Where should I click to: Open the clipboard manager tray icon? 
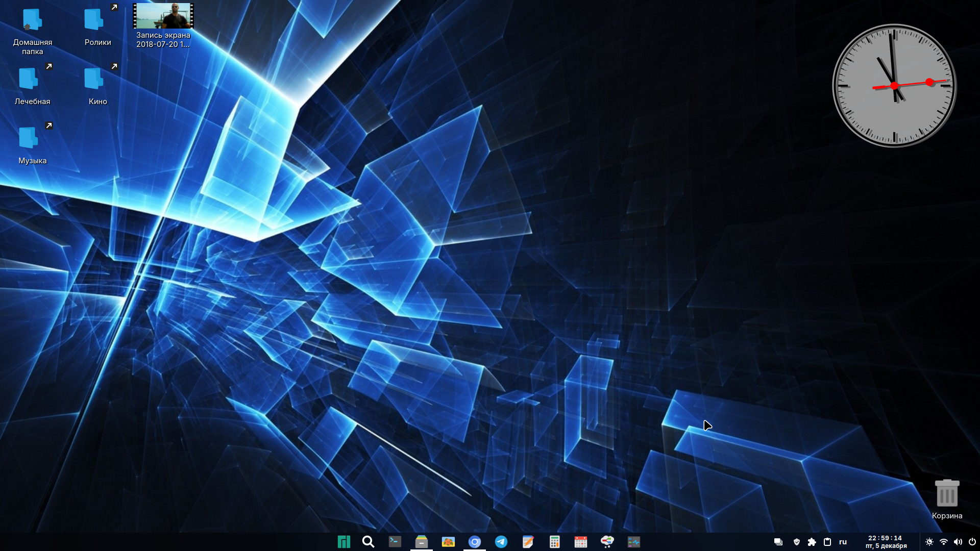[x=827, y=542]
